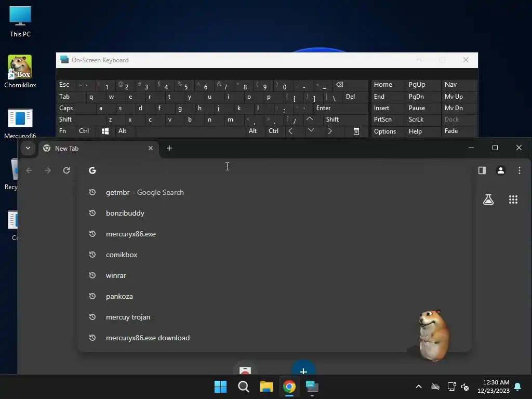Click the spacebar on the keyboard
532x399 pixels.
pyautogui.click(x=190, y=131)
